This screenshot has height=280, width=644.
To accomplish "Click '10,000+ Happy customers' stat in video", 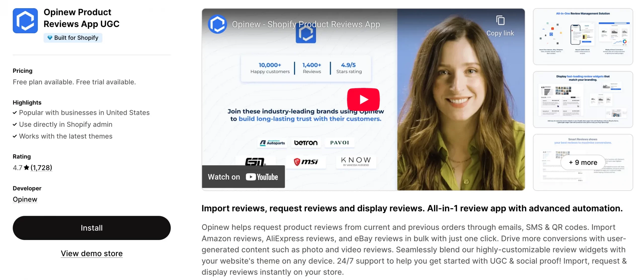I will (270, 68).
